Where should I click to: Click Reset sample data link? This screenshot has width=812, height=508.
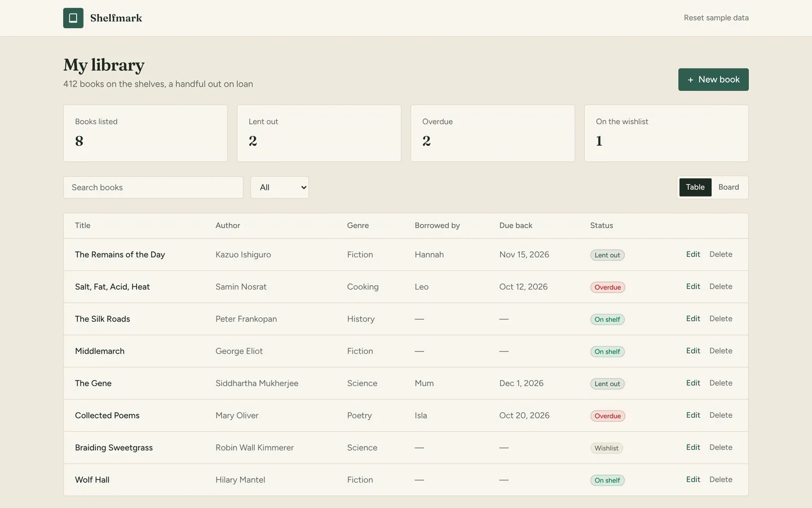point(716,18)
